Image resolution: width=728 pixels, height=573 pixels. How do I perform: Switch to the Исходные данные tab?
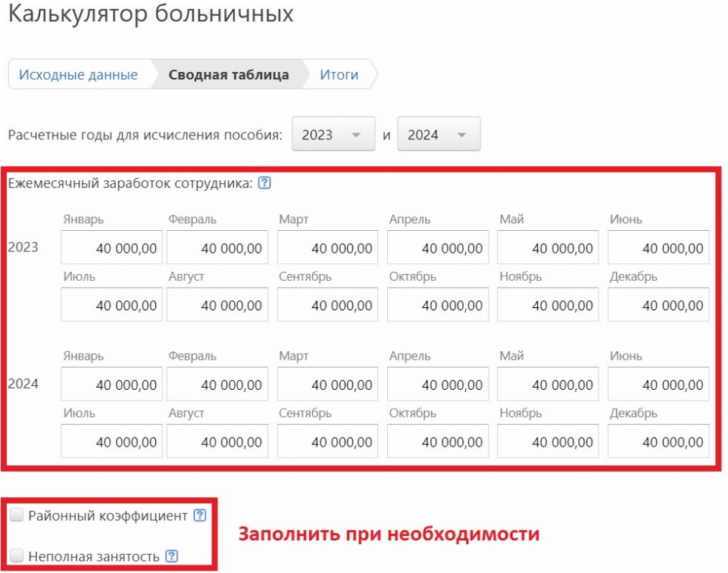pos(78,75)
